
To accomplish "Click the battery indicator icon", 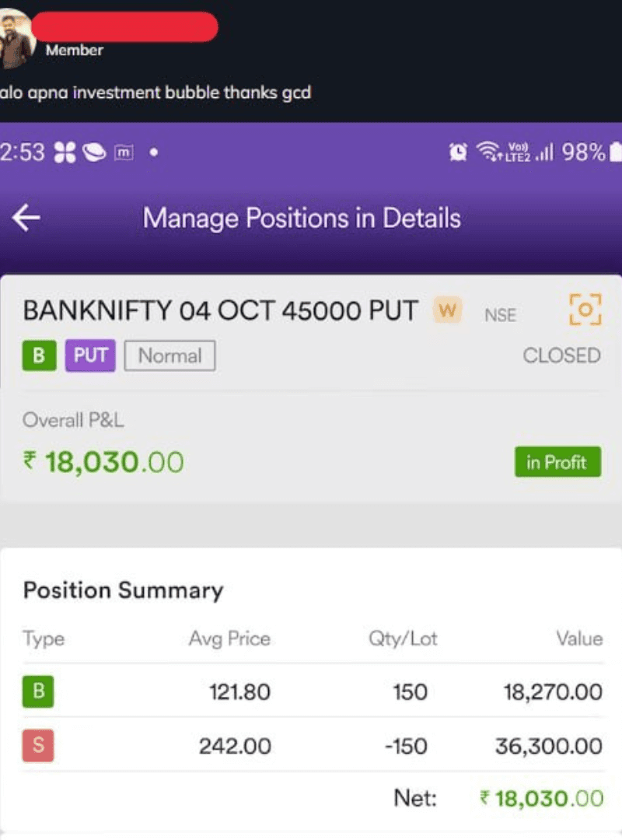I will 616,152.
